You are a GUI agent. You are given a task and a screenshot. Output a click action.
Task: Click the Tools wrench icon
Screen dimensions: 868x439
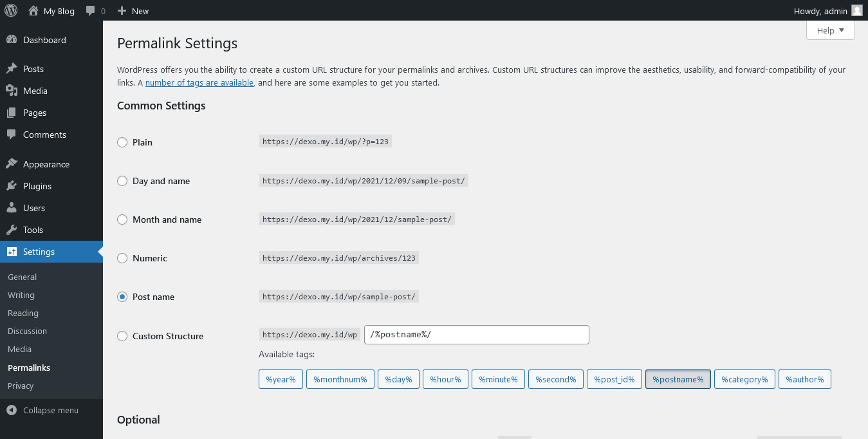pyautogui.click(x=12, y=230)
